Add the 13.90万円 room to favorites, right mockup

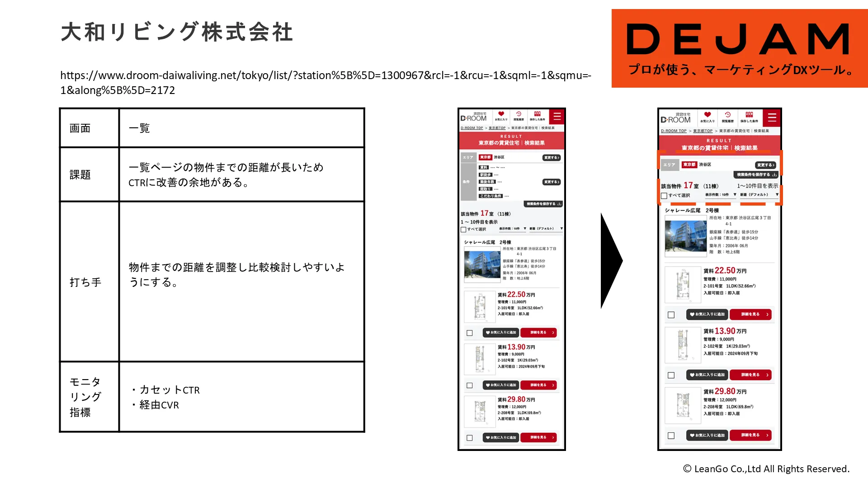(x=707, y=375)
